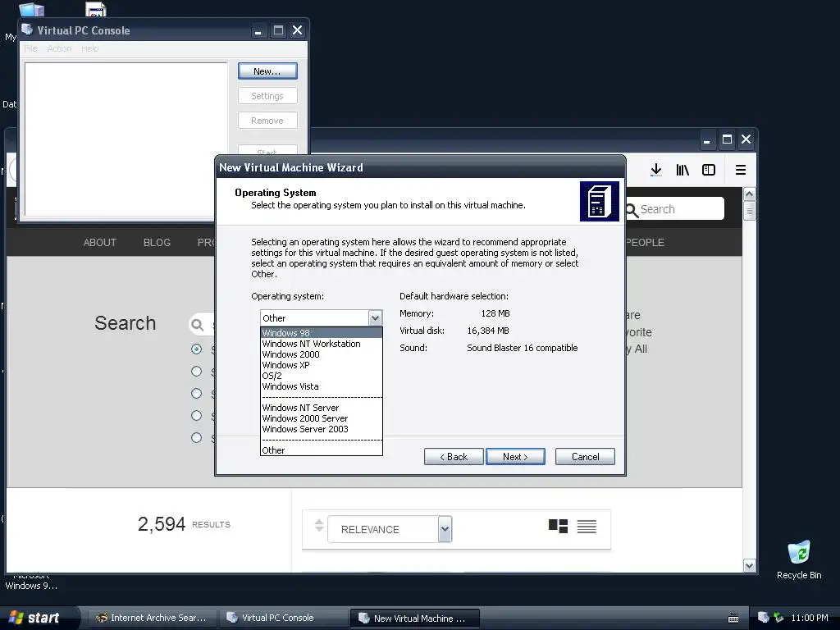Click the browser scrollbar down arrow
This screenshot has height=630, width=840.
click(x=750, y=565)
